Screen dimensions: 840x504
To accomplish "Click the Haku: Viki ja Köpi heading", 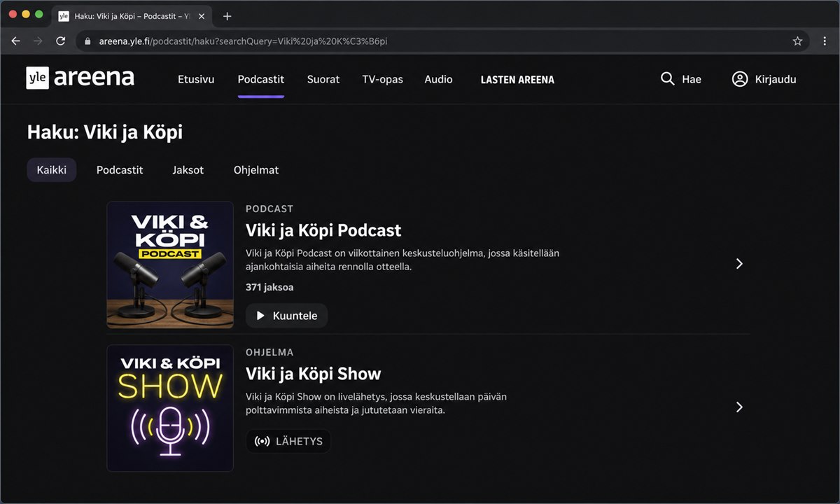I will 105,132.
